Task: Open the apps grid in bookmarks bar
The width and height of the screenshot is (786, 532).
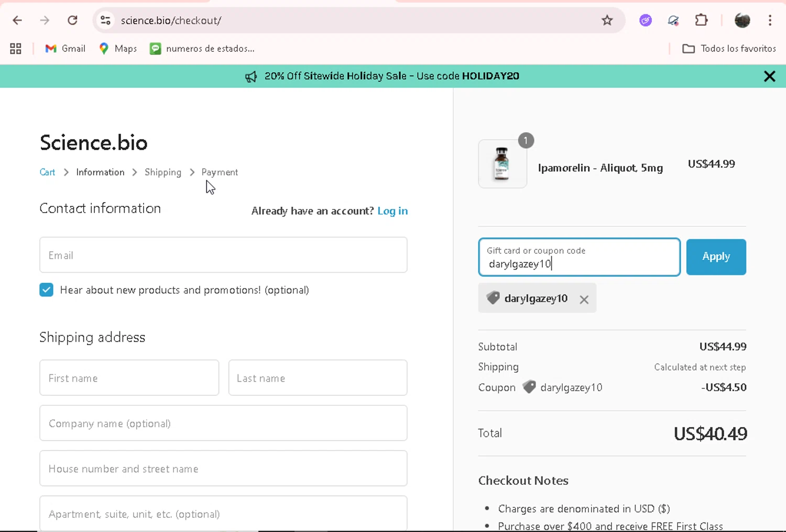Action: 16,49
